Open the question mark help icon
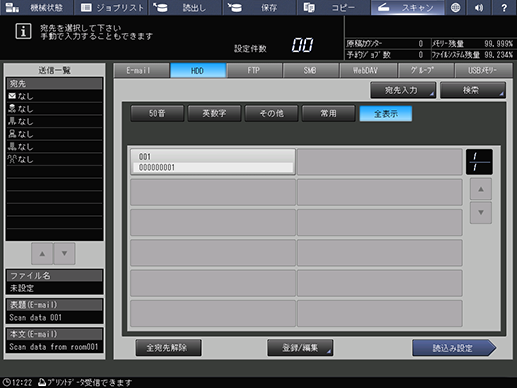 click(x=504, y=7)
